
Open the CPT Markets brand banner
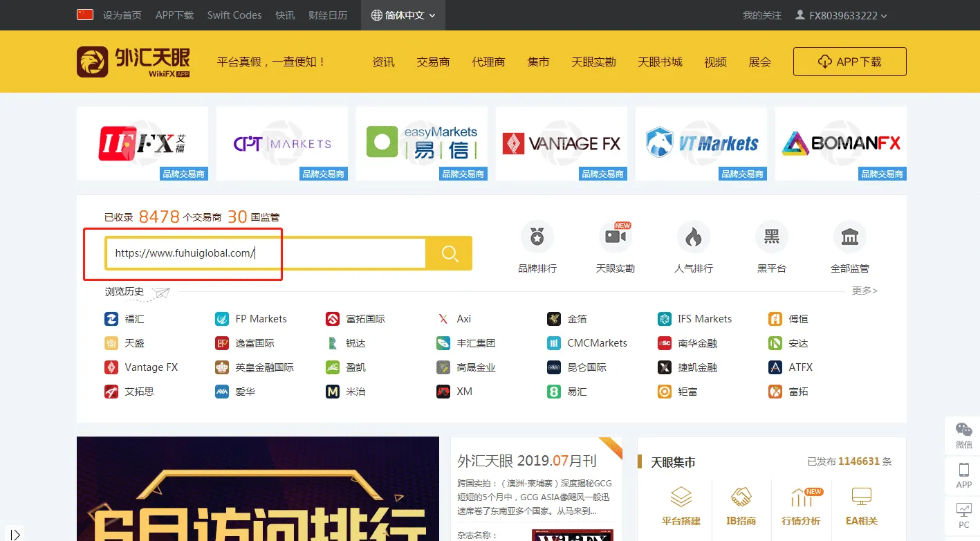tap(282, 143)
